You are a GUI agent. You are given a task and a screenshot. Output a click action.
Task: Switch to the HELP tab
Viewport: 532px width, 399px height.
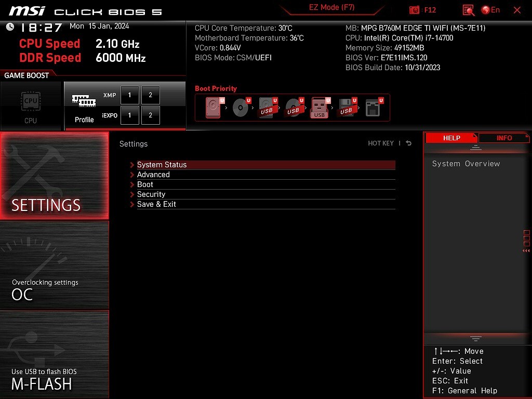click(451, 138)
